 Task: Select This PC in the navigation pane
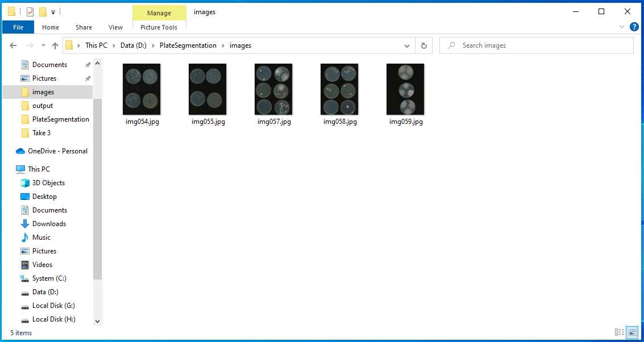(x=39, y=169)
